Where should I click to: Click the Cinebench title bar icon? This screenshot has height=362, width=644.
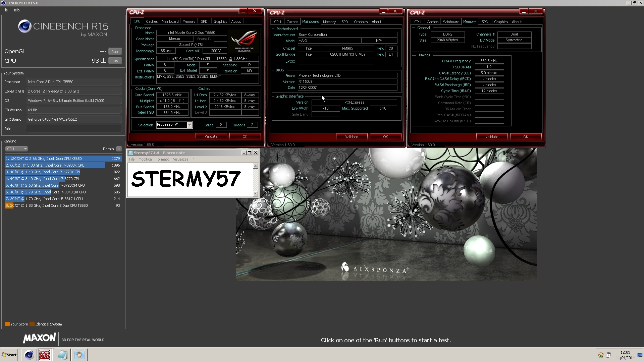click(3, 3)
